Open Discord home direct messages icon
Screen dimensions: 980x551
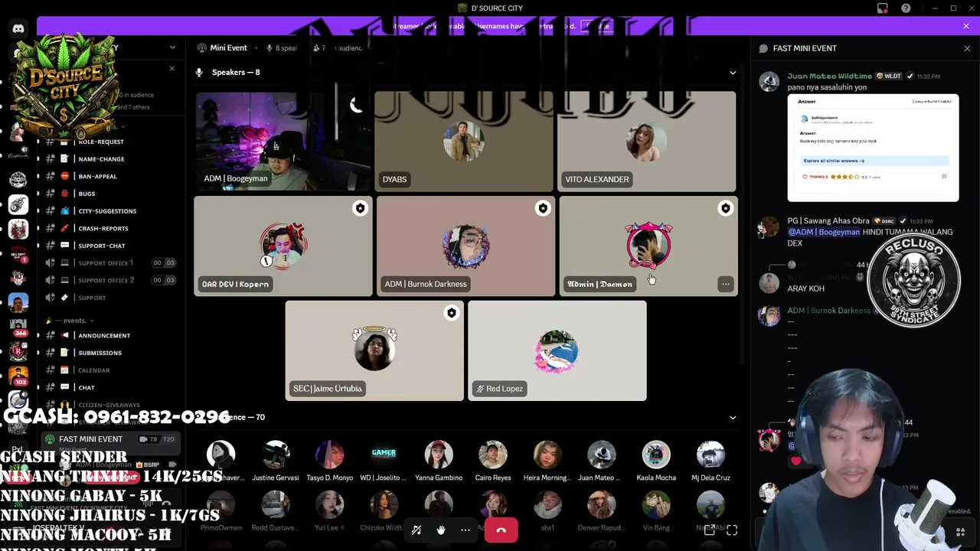(x=18, y=29)
